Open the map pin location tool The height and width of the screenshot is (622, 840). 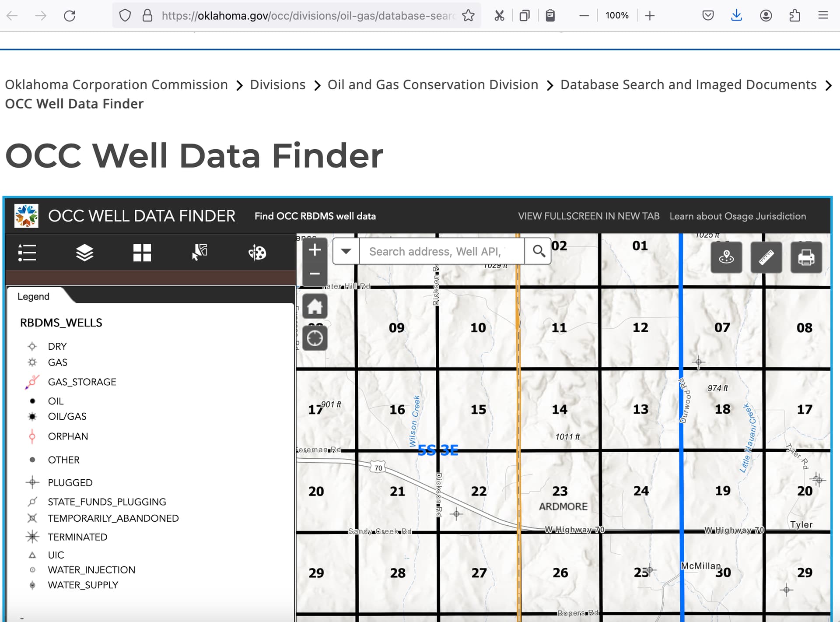point(726,257)
